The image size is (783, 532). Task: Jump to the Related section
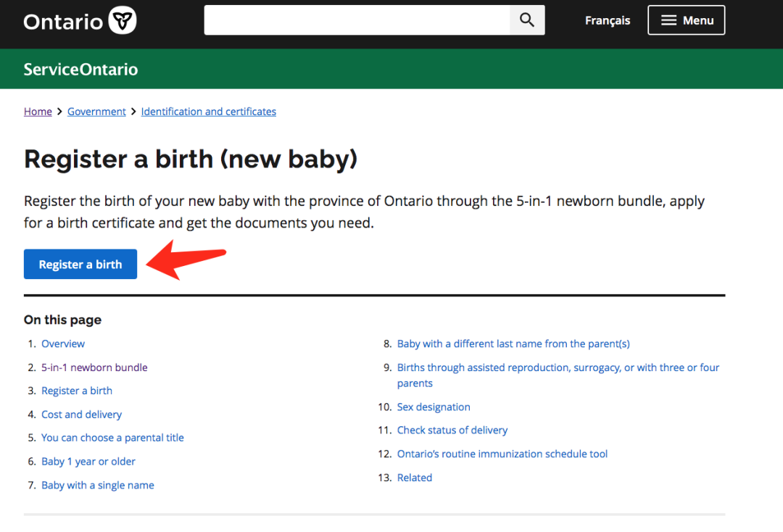tap(415, 478)
